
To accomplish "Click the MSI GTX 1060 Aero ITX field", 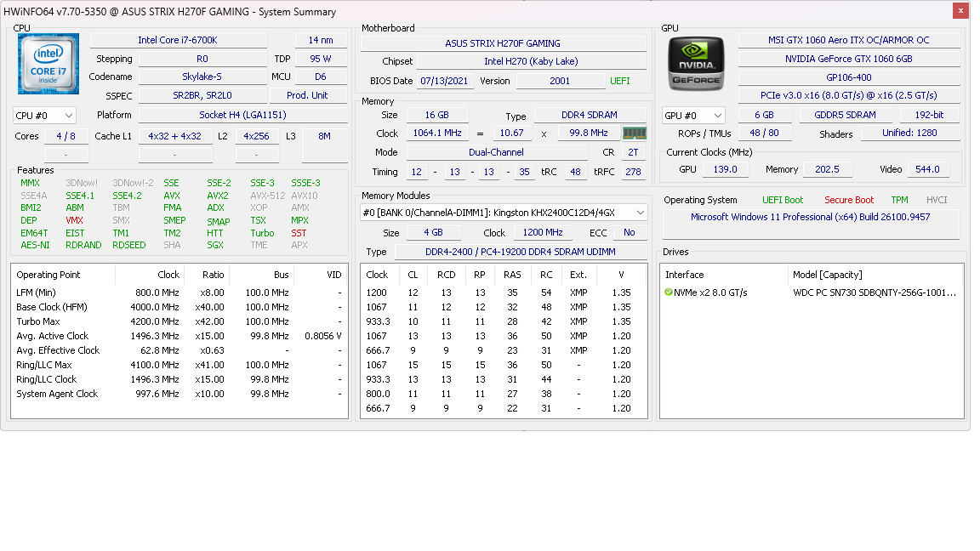I will pyautogui.click(x=849, y=40).
